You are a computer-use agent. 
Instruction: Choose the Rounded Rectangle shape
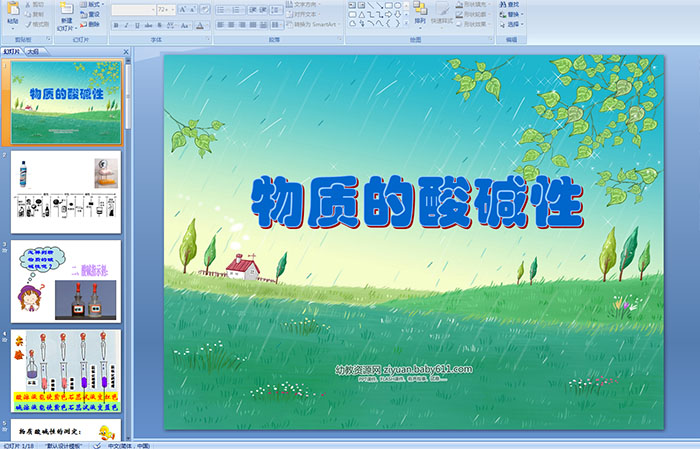[352, 15]
